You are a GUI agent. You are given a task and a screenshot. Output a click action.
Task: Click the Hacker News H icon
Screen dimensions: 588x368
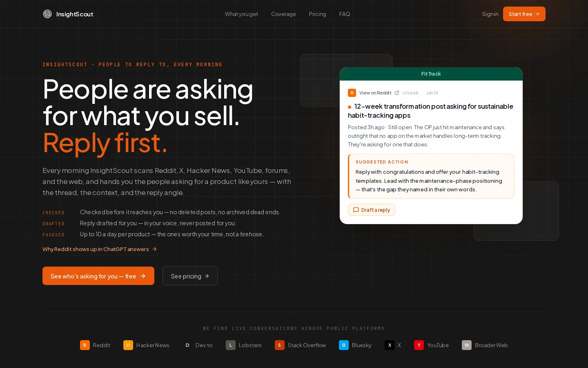click(x=128, y=345)
